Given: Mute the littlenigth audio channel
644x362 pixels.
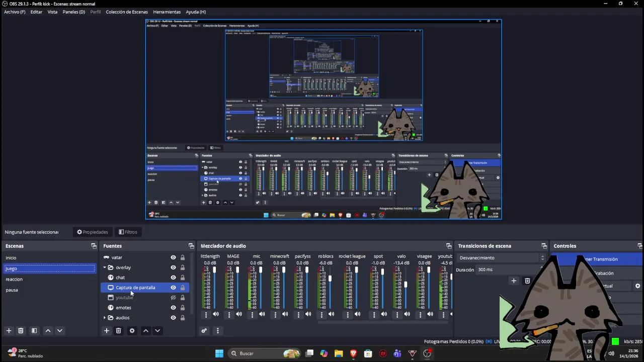Looking at the screenshot, I should click(x=216, y=315).
